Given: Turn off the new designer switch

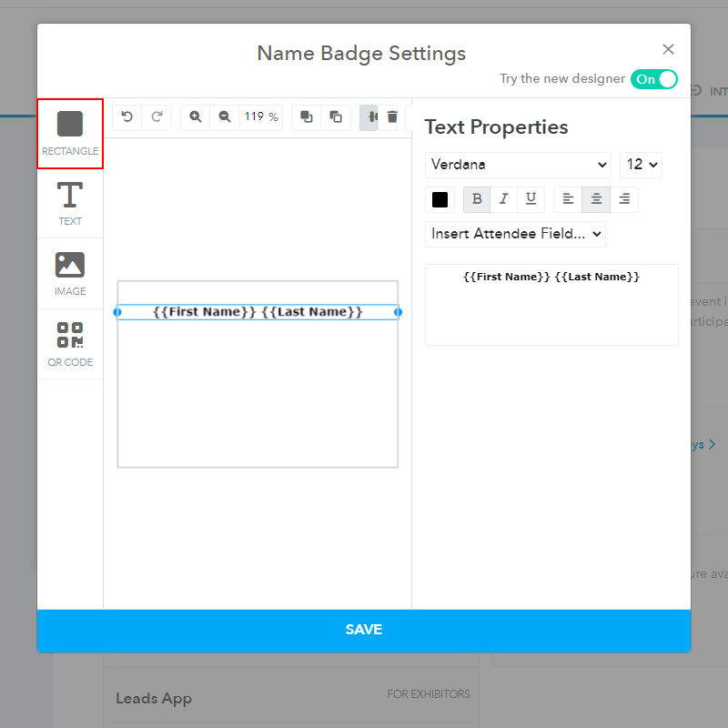Looking at the screenshot, I should 653,79.
